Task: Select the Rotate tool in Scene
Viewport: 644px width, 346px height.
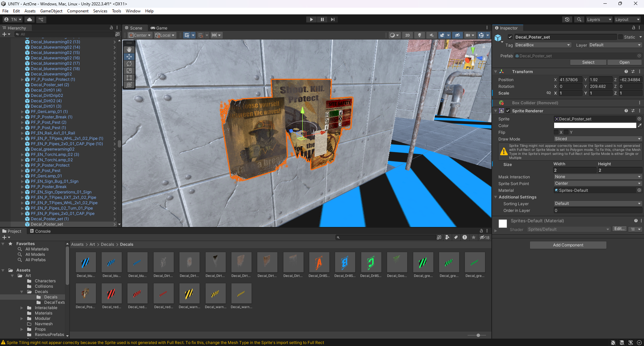Action: 129,64
